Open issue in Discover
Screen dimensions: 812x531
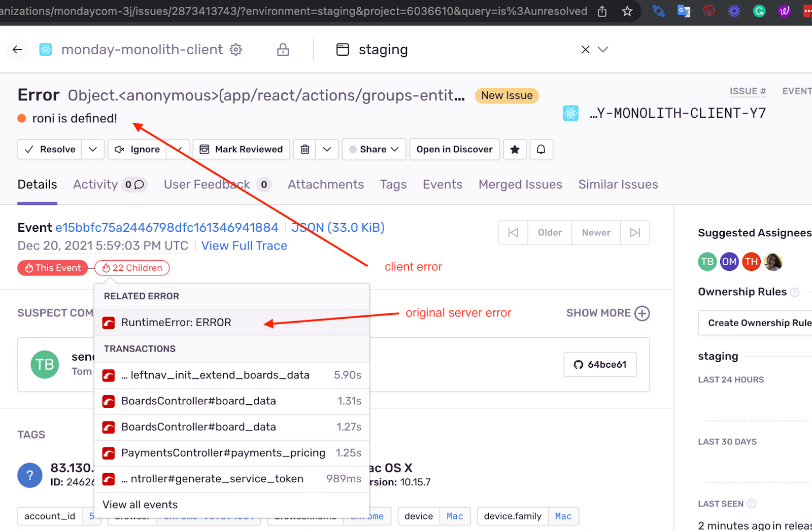455,149
